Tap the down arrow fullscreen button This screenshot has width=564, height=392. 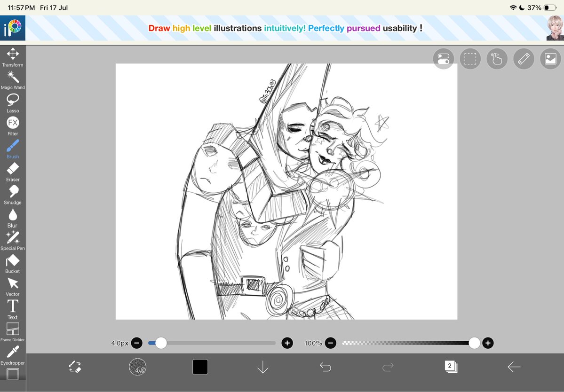pos(263,367)
